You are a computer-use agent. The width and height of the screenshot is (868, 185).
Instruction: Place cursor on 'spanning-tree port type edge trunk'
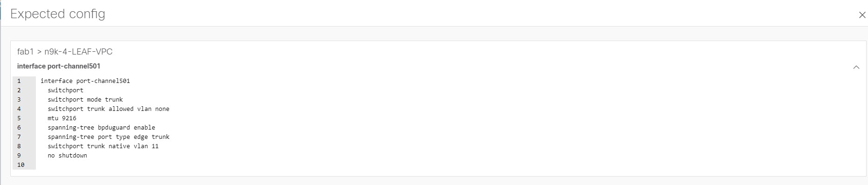(108, 137)
